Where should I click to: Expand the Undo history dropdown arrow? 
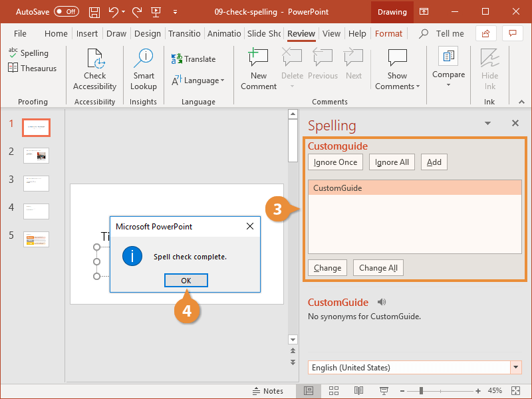124,12
